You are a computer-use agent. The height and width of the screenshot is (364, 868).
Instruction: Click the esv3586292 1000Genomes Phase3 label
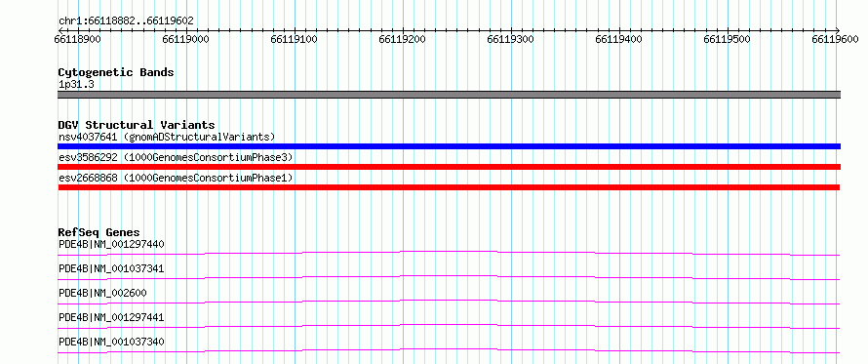tap(176, 157)
